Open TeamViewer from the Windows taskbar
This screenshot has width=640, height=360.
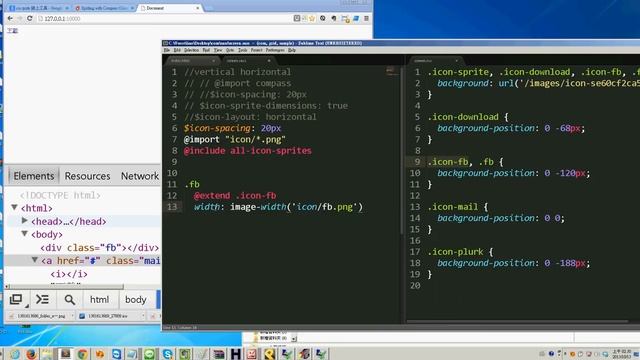coord(116,354)
